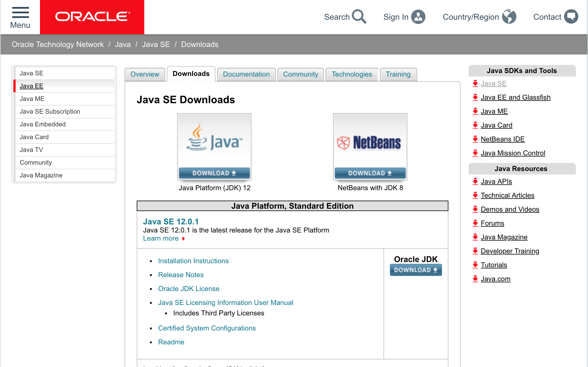Image resolution: width=588 pixels, height=367 pixels.
Task: Open the Release Notes link
Action: (x=181, y=275)
